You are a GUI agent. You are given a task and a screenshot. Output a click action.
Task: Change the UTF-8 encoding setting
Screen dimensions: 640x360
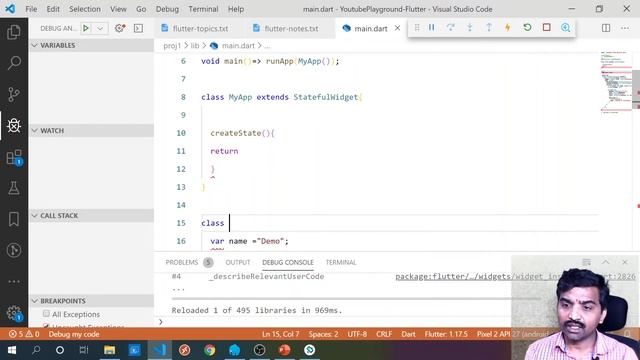click(357, 334)
